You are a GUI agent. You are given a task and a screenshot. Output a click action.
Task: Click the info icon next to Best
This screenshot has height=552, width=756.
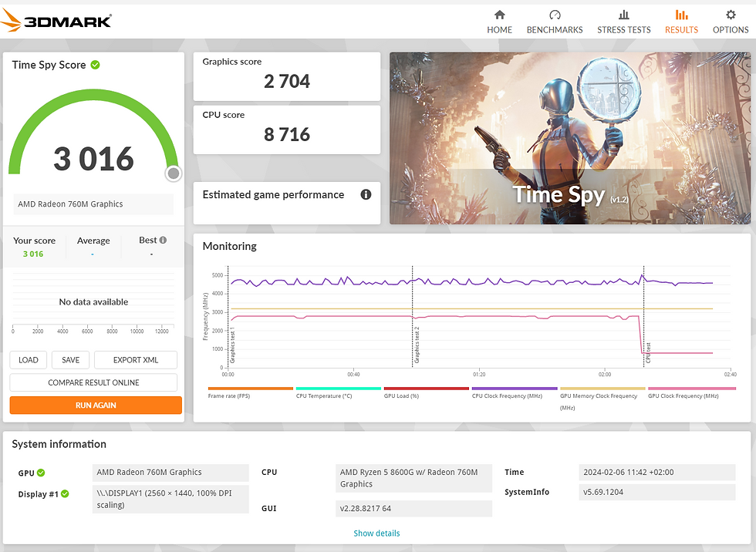(163, 240)
